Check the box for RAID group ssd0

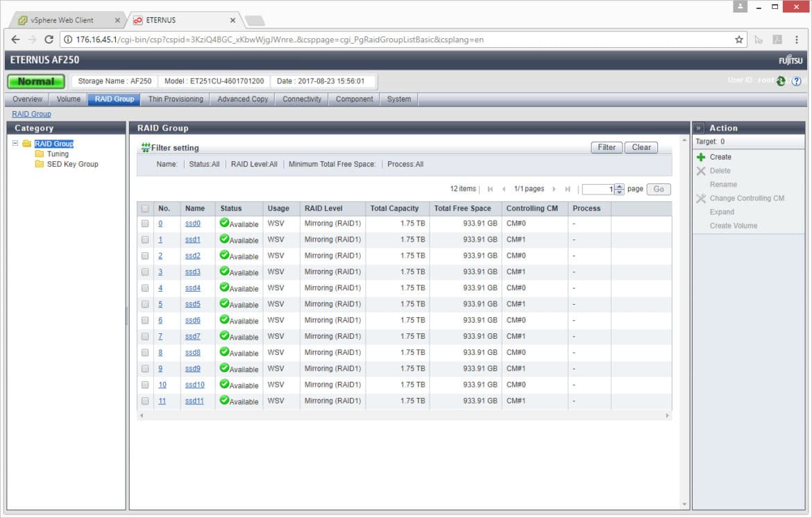click(145, 224)
